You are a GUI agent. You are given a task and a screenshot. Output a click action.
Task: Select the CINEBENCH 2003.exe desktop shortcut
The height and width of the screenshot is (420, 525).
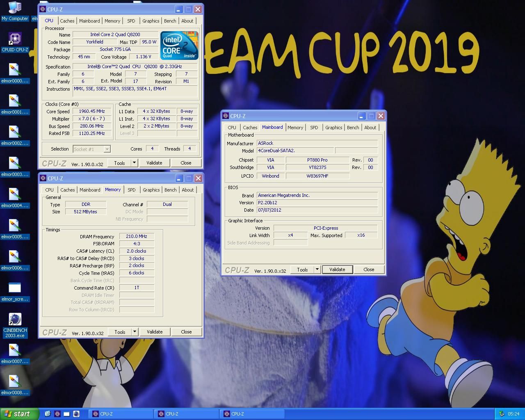(x=15, y=325)
